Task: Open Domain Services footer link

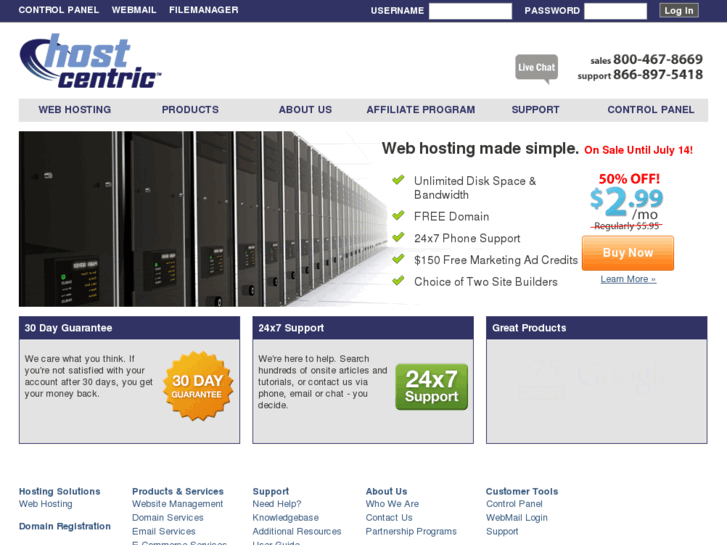Action: click(x=168, y=518)
